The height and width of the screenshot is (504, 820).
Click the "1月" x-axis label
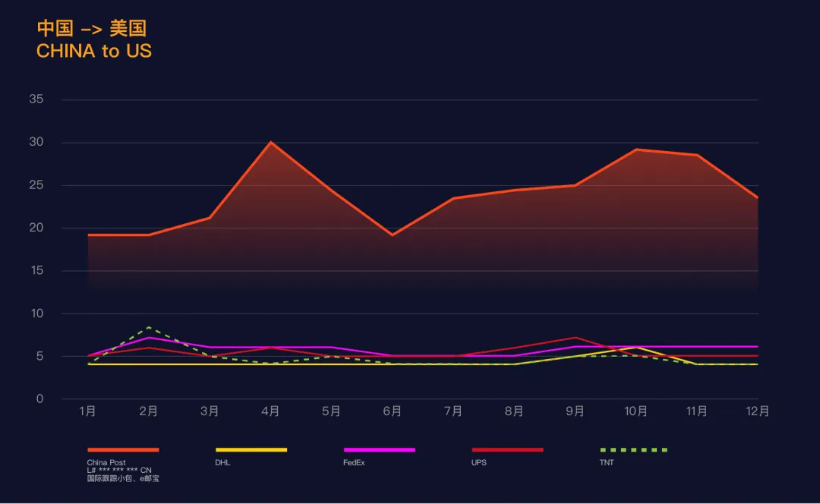(x=88, y=411)
